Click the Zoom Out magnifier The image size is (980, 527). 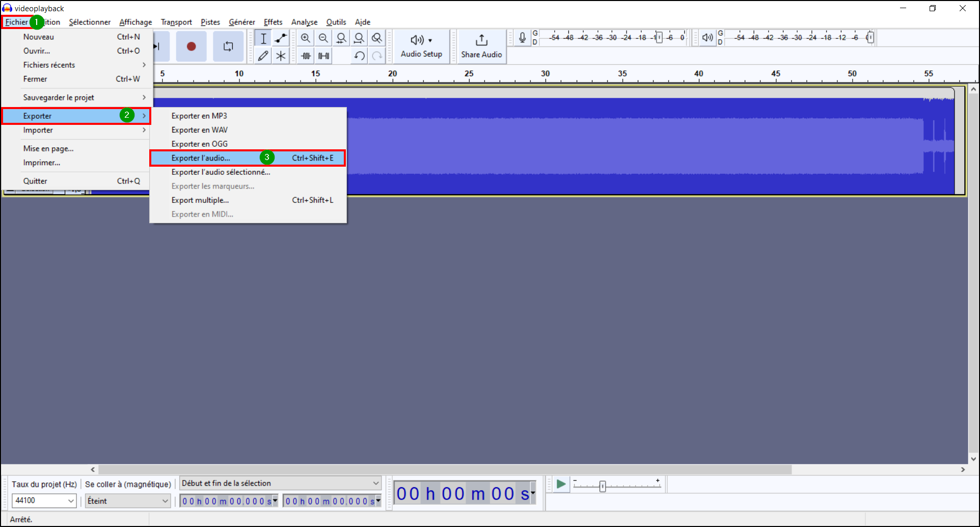[323, 38]
